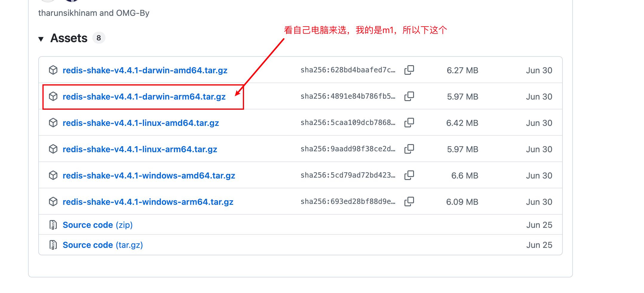
Task: Copy sha256 of windows-arm64 asset
Action: (x=409, y=202)
